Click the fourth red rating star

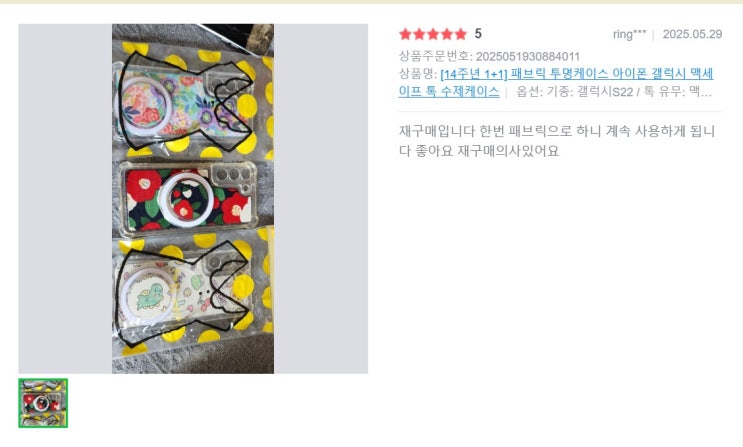coord(447,34)
